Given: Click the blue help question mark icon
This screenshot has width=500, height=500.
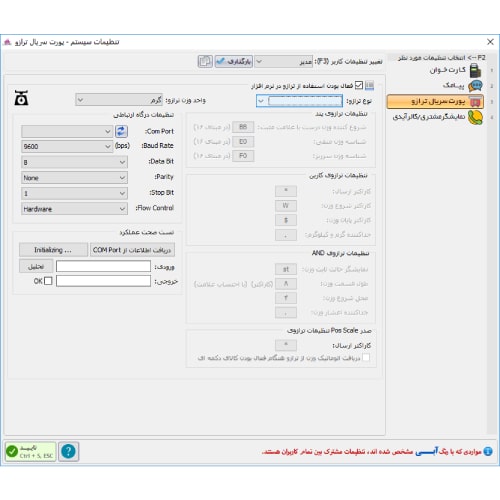Looking at the screenshot, I should point(69,452).
